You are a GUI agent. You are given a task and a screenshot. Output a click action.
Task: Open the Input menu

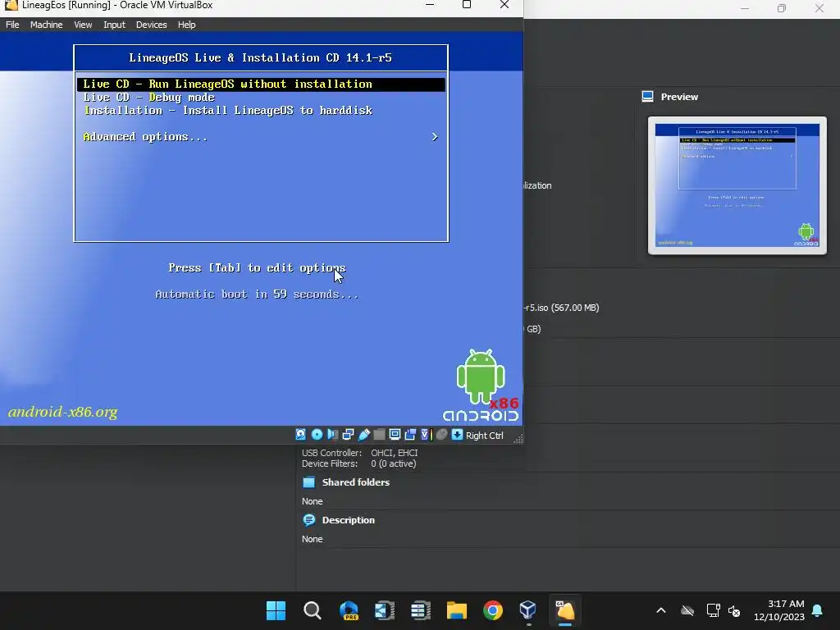[x=114, y=25]
